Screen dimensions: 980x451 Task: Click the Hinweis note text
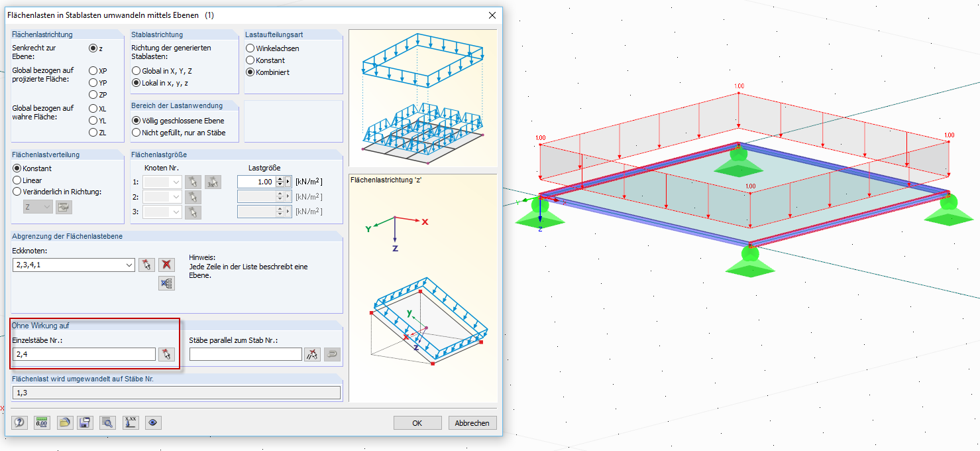[x=248, y=266]
